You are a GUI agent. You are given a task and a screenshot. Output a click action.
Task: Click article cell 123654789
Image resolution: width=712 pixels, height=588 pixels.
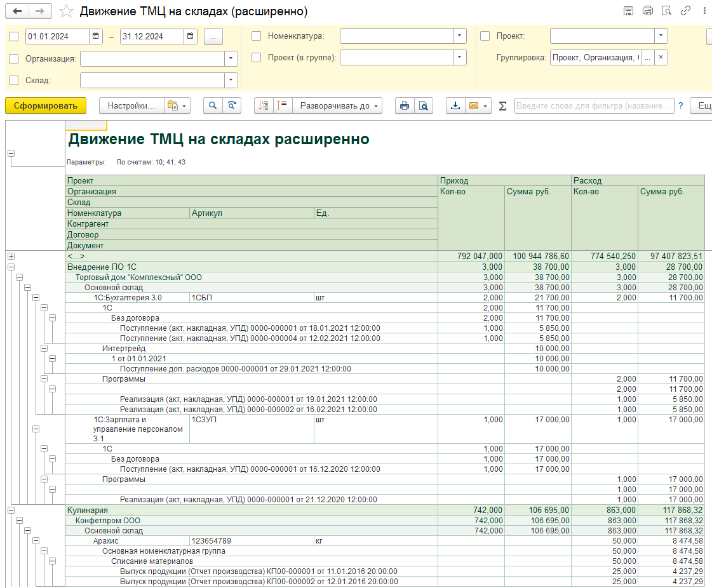click(x=252, y=541)
